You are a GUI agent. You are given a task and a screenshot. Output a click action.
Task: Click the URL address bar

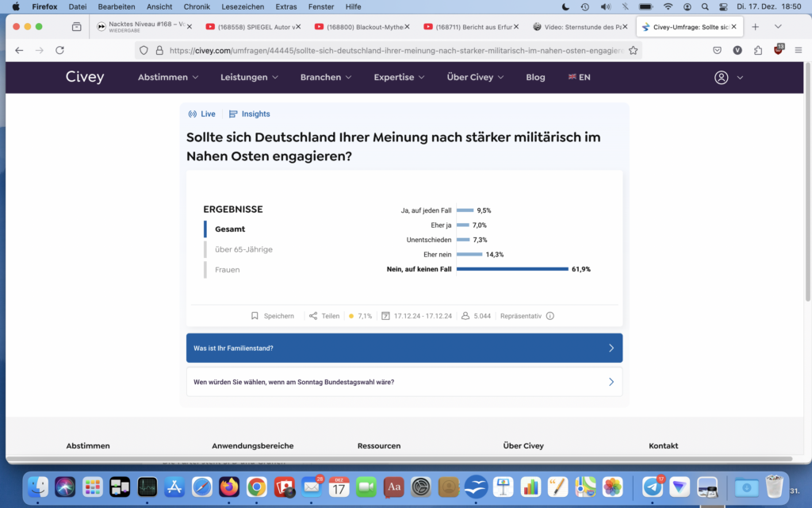(x=389, y=50)
